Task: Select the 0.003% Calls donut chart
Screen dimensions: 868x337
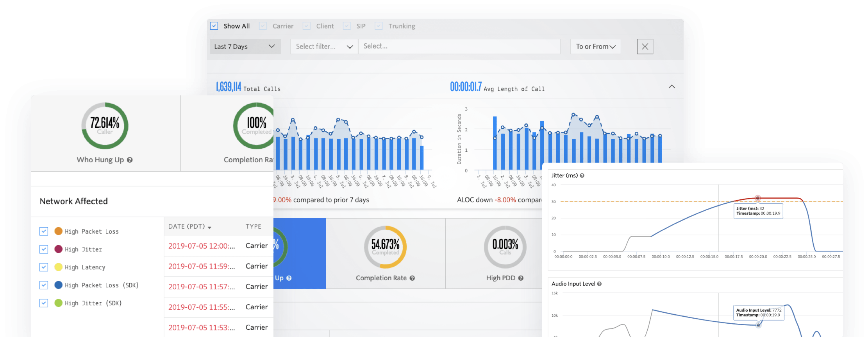Action: [x=505, y=247]
